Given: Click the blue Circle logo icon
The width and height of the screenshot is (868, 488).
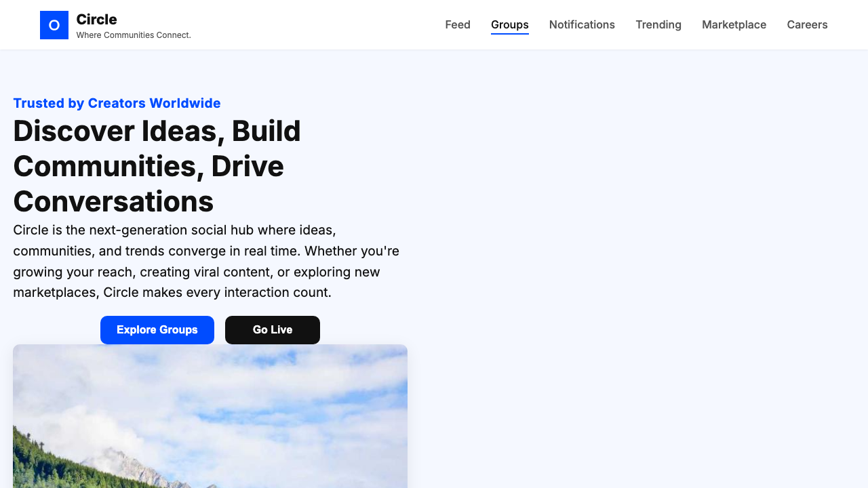Looking at the screenshot, I should (54, 25).
